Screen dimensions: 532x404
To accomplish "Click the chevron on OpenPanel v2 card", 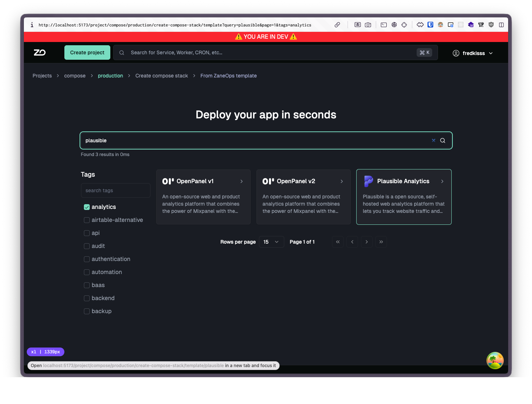I will [x=342, y=181].
